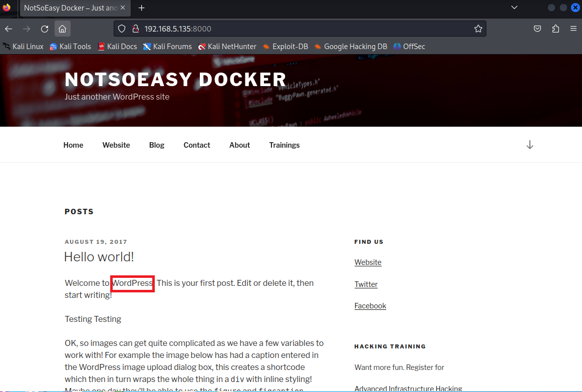
Task: View the insecure connection padlock info
Action: pos(136,29)
